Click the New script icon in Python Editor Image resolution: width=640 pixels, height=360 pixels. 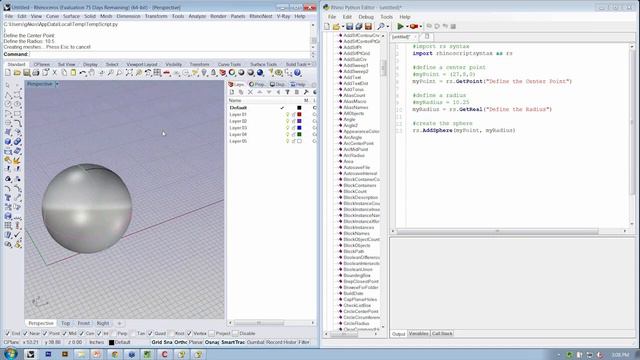[x=327, y=26]
